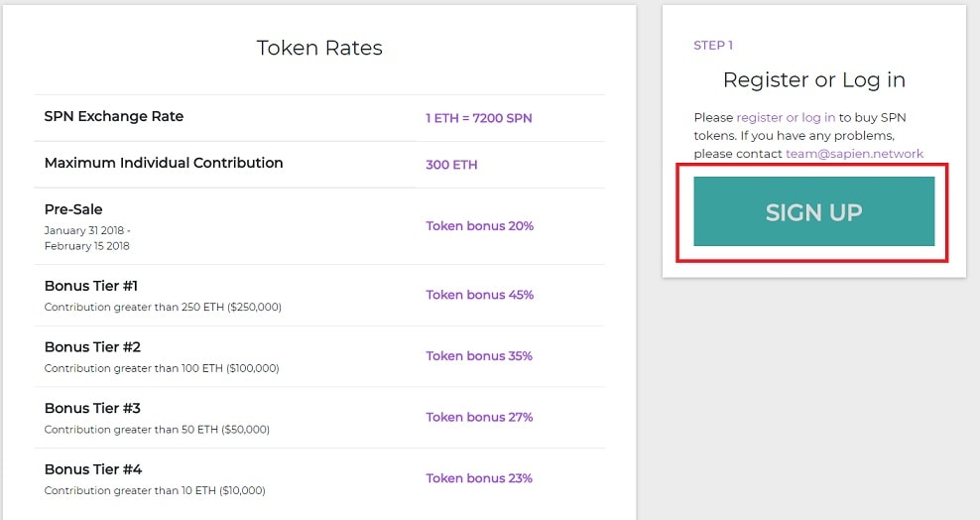Click the 'STEP 1' label
This screenshot has height=520, width=980.
pos(713,46)
